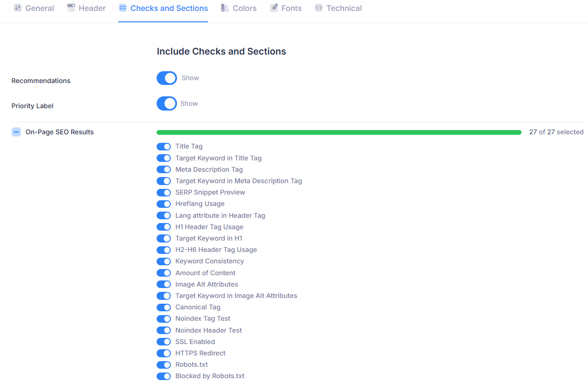Click the Keyword Consistency label
Image resolution: width=588 pixels, height=382 pixels.
(209, 261)
